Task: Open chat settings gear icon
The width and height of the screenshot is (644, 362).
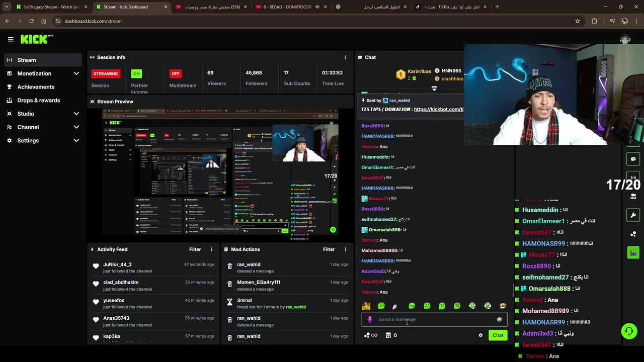Action: tap(480, 335)
